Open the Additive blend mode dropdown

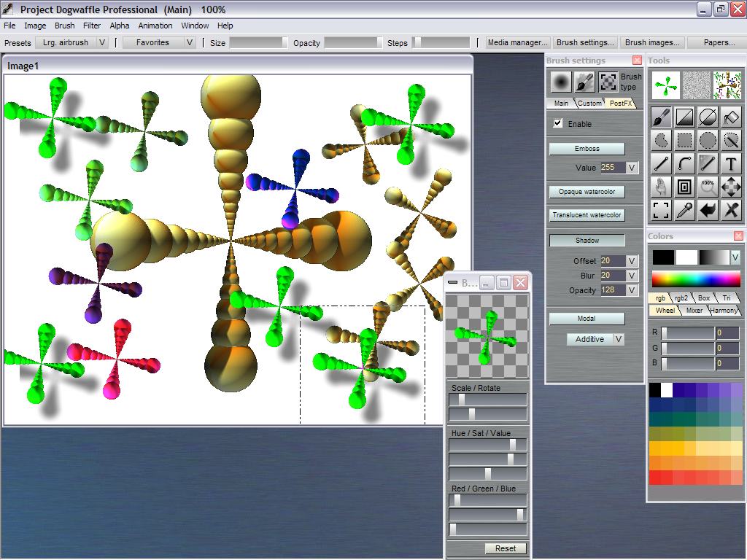pyautogui.click(x=619, y=339)
